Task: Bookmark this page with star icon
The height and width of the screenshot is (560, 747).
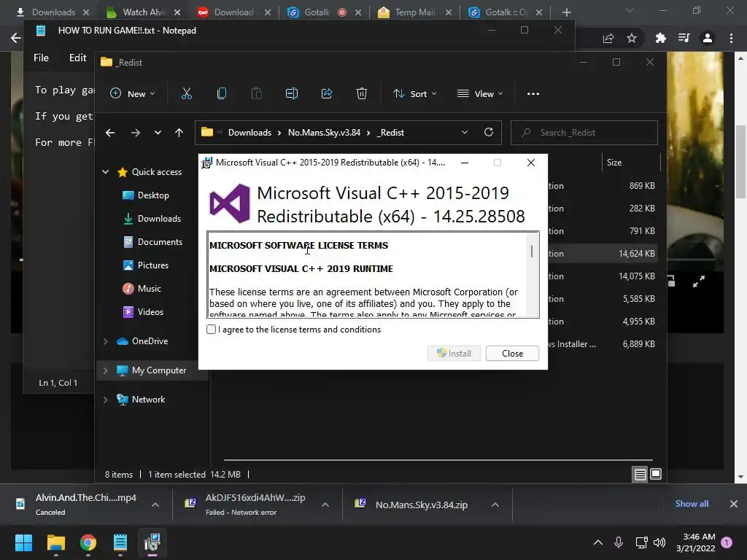Action: pos(632,38)
